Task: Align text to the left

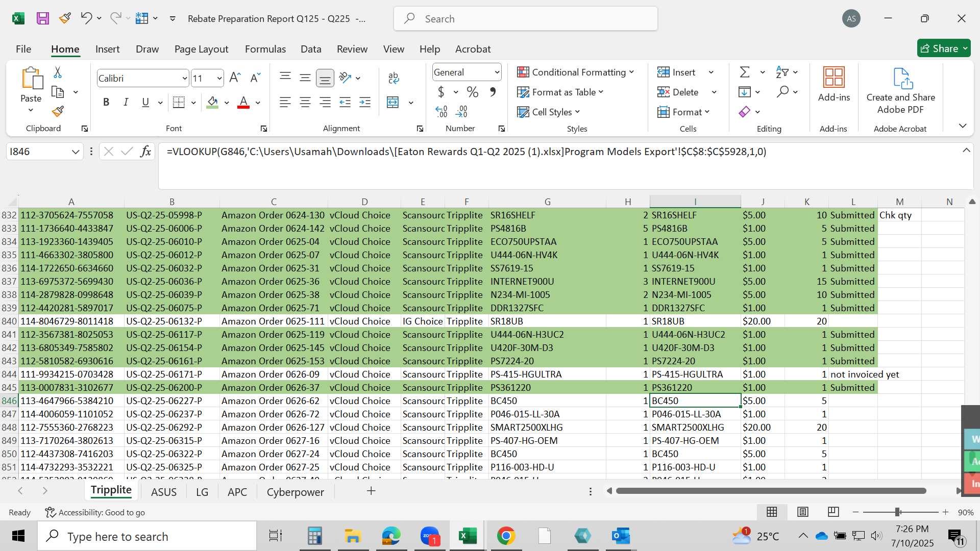Action: tap(285, 103)
